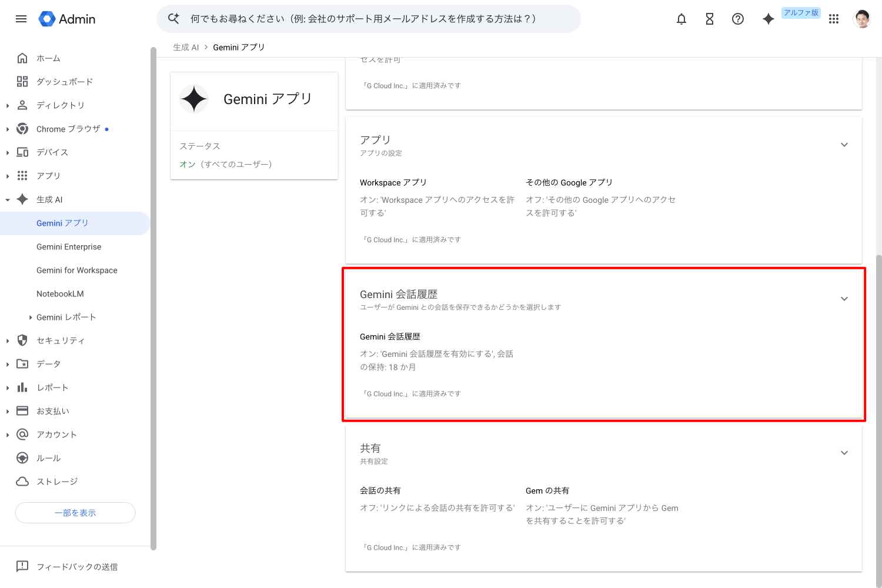Open ストレージ in the sidebar
Viewport: 882px width, 588px height.
coord(57,482)
